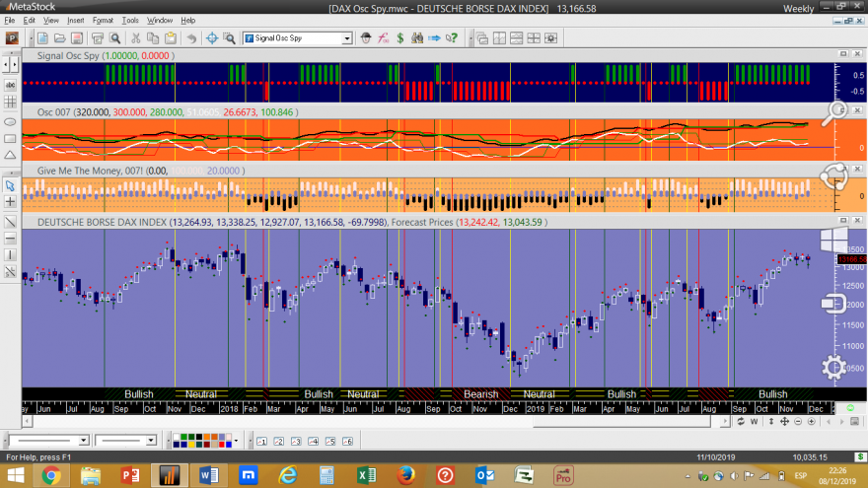Image resolution: width=868 pixels, height=488 pixels.
Task: Click the tile windows four-pane icon
Action: (x=534, y=38)
